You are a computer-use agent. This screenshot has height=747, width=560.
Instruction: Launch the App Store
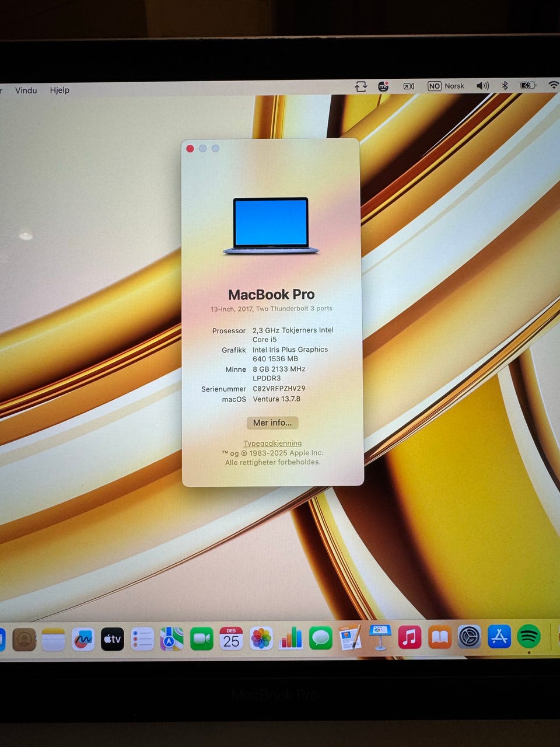(499, 636)
